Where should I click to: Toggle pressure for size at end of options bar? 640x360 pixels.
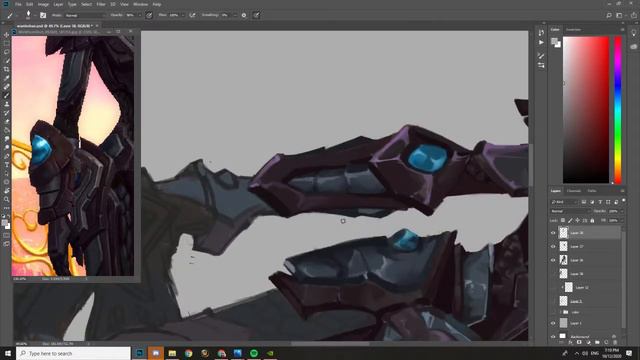coord(256,15)
